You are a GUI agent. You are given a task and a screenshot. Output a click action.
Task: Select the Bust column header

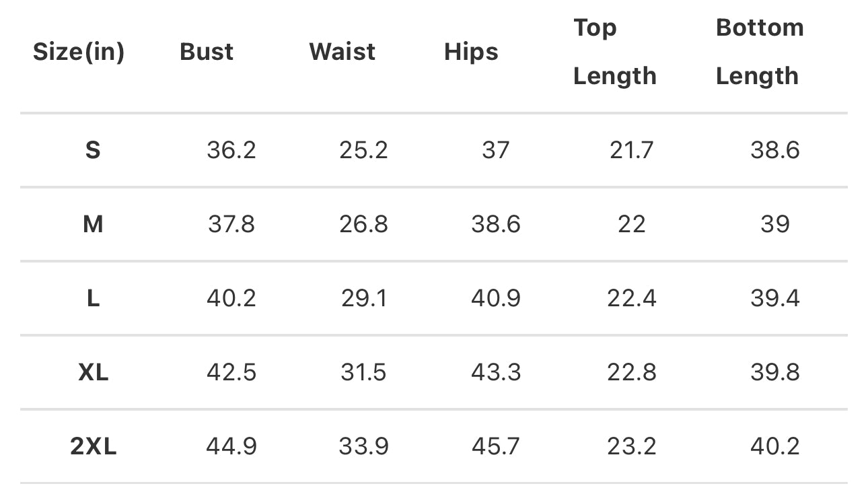click(207, 52)
